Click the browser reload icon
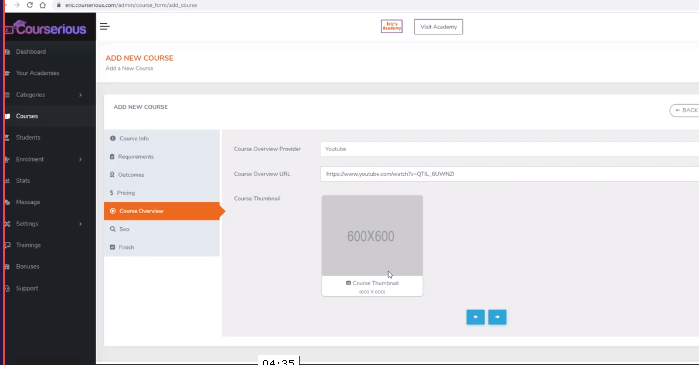Image resolution: width=699 pixels, height=365 pixels. pos(29,5)
